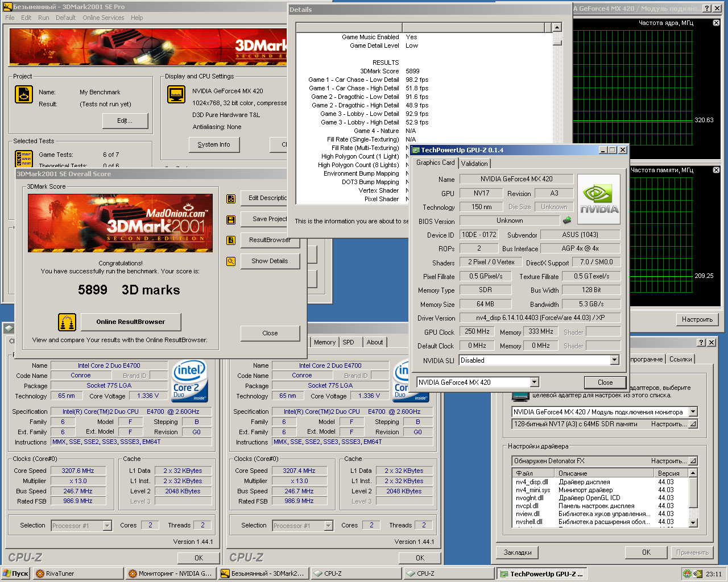Click the GPU-Z Name field NVIDIA GeForce4 MX 420
The height and width of the screenshot is (582, 728).
click(x=516, y=179)
